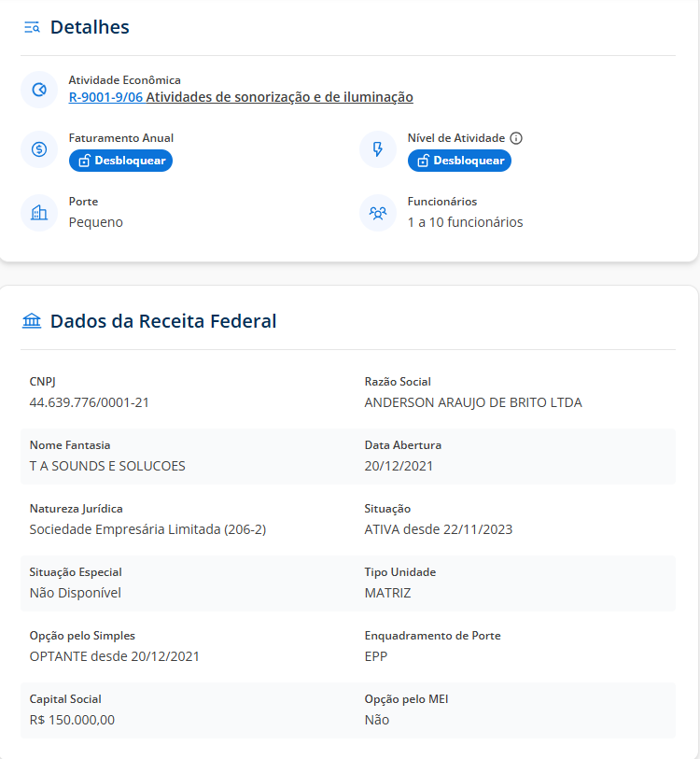The image size is (700, 759).
Task: Click the Receita Federal bank icon
Action: click(x=32, y=321)
